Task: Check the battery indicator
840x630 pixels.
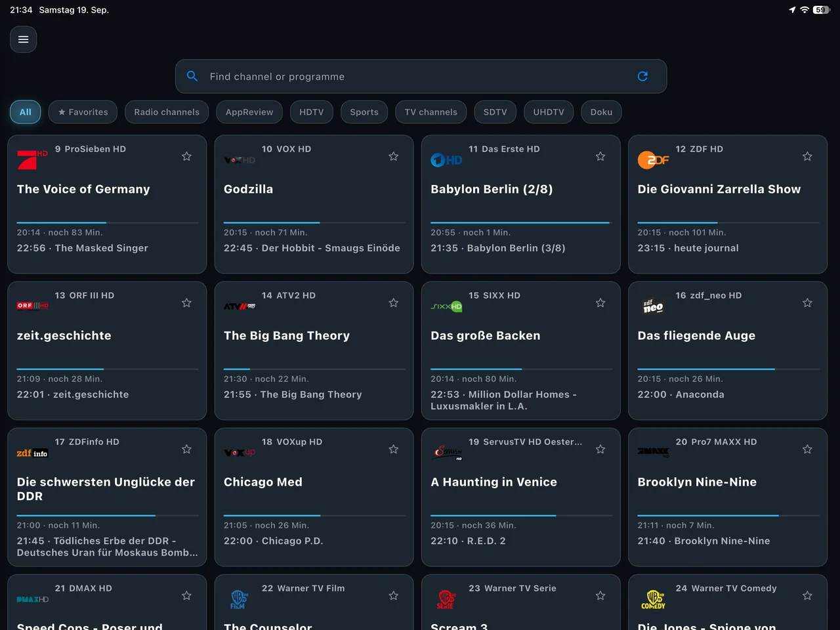Action: click(822, 10)
